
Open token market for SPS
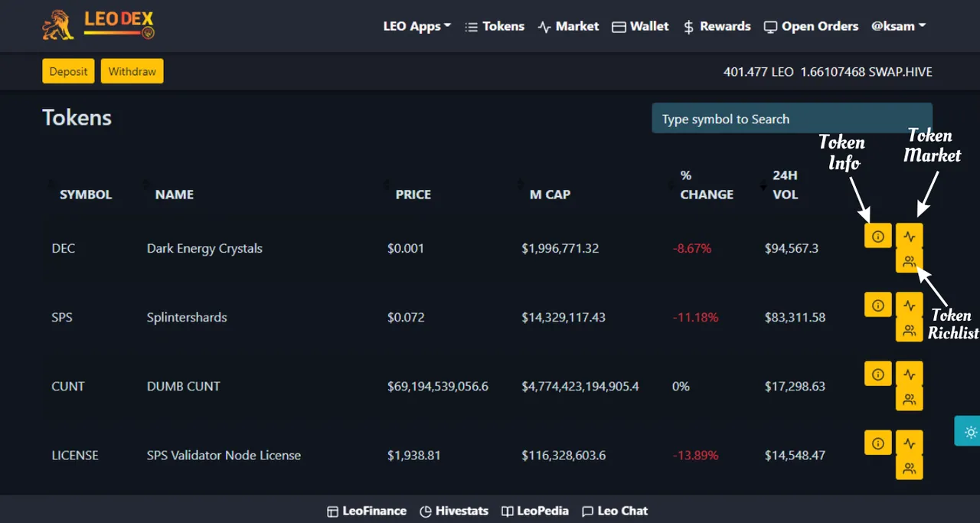pos(909,305)
